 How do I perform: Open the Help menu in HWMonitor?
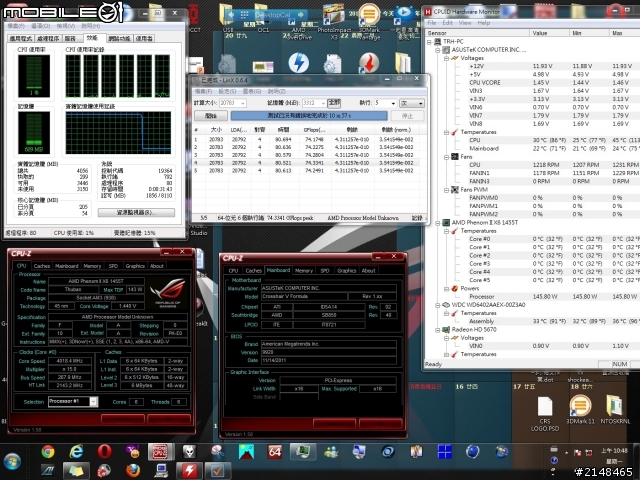click(x=484, y=23)
